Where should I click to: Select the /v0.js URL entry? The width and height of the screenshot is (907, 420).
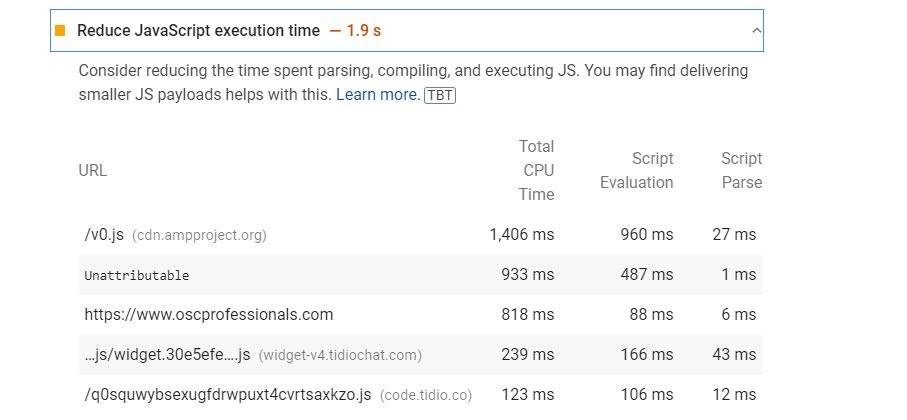[x=104, y=235]
